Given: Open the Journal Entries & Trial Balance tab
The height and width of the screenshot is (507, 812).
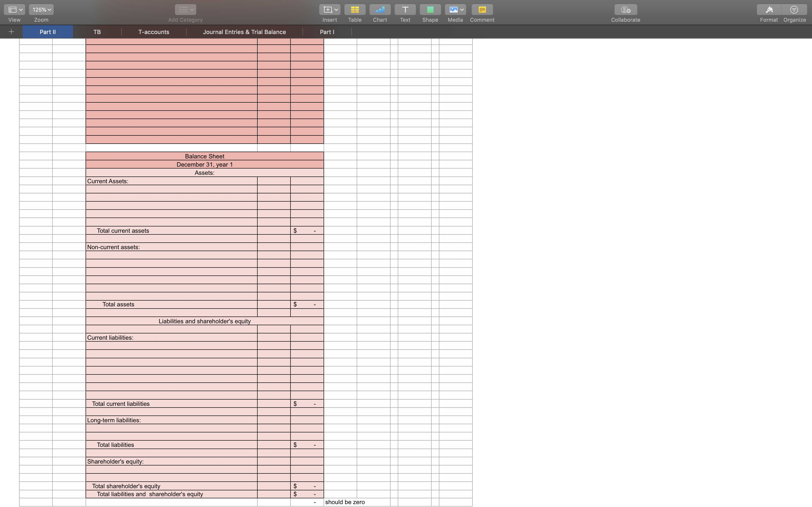Looking at the screenshot, I should click(x=244, y=32).
